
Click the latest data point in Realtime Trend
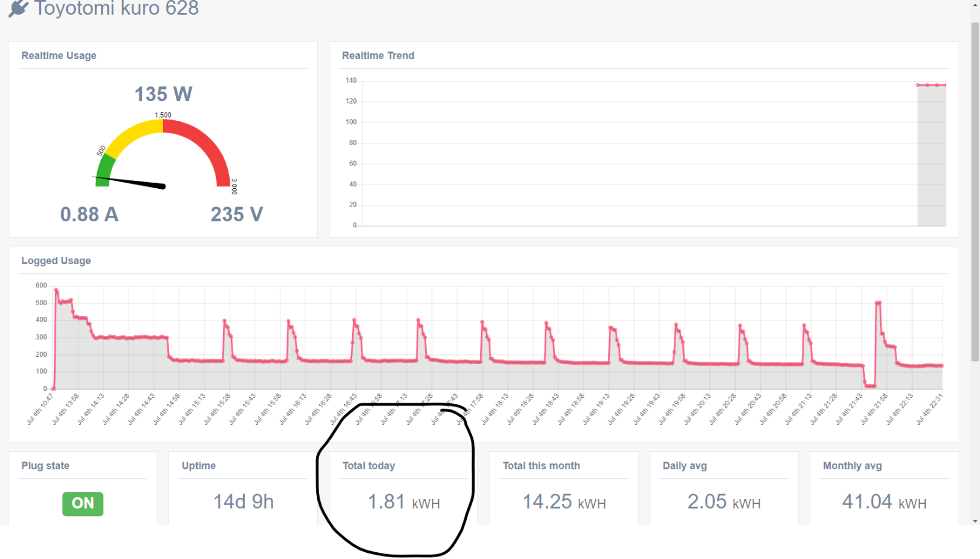pyautogui.click(x=946, y=85)
